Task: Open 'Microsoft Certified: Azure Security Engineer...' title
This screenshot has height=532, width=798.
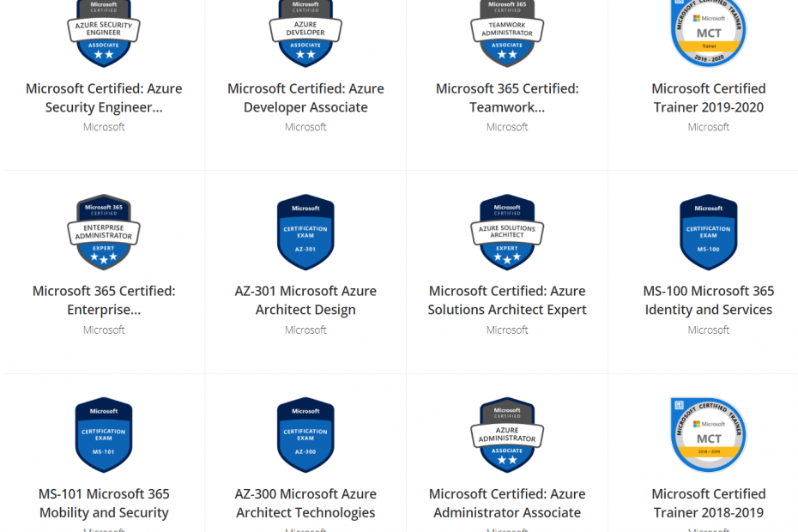Action: point(104,98)
